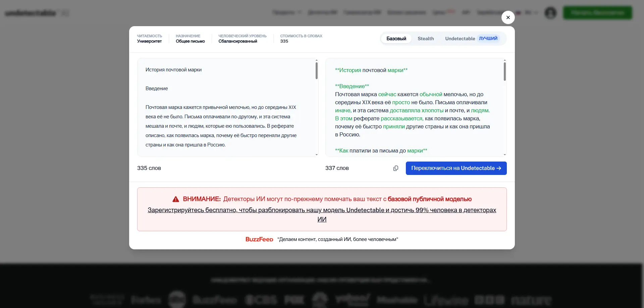
Task: Choose the Undetectable ЛУЧШИЙ tab
Action: pyautogui.click(x=472, y=39)
